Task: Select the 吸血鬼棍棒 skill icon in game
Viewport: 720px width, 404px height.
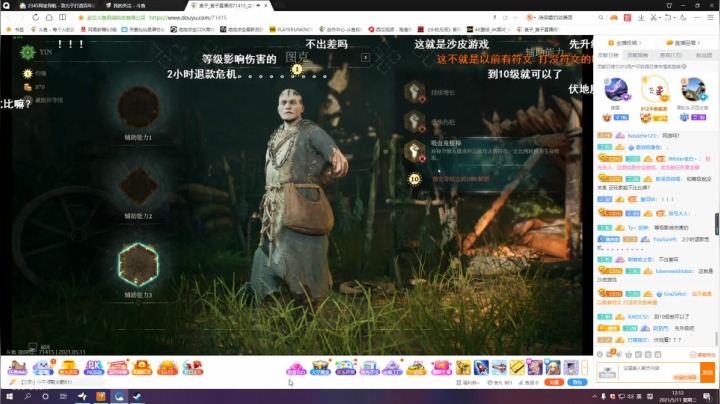Action: (415, 151)
